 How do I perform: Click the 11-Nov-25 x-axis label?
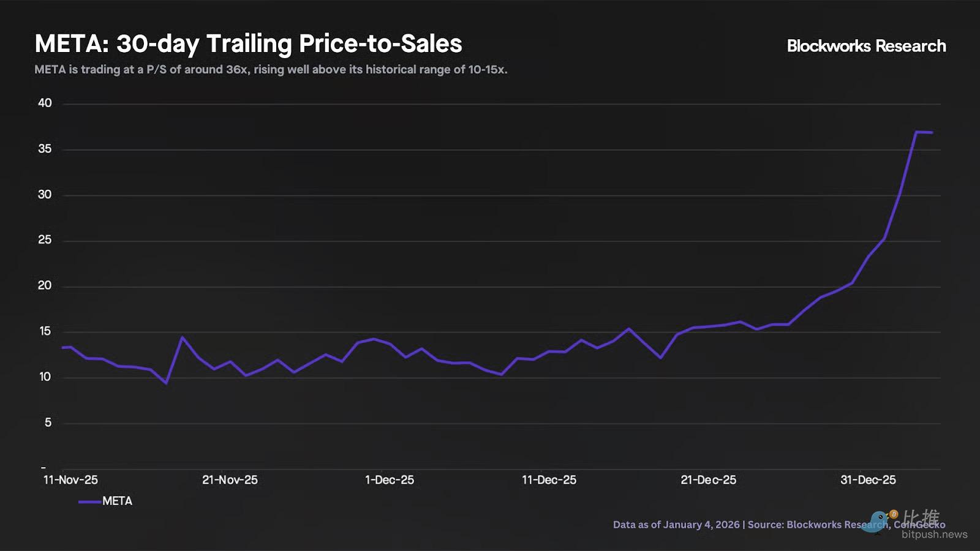pos(70,480)
